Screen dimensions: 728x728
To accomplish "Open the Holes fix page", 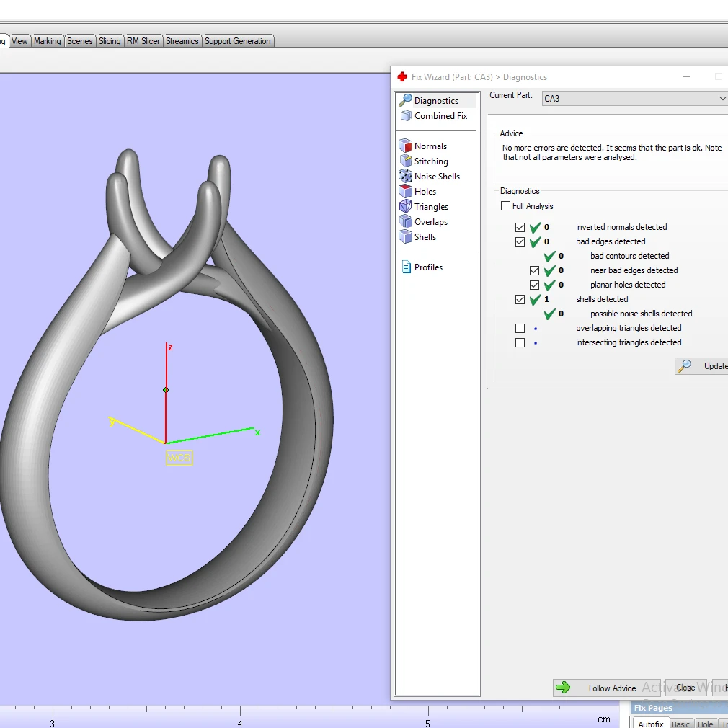I will coord(424,191).
